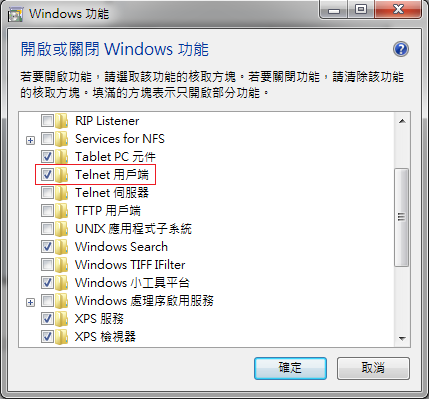The width and height of the screenshot is (429, 399).
Task: Expand the Windows 處理序啟用服務 node
Action: (30, 302)
